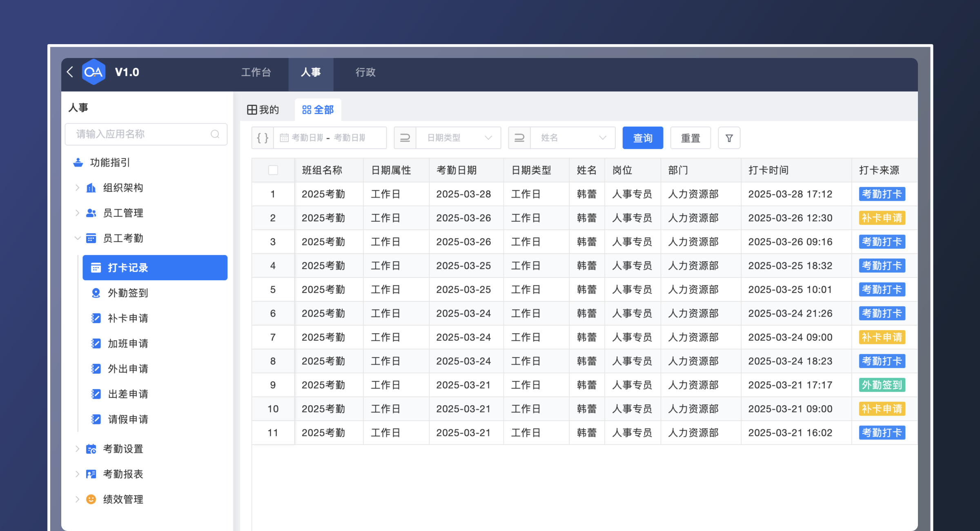Click the filter funnel icon beside 重置

(729, 138)
